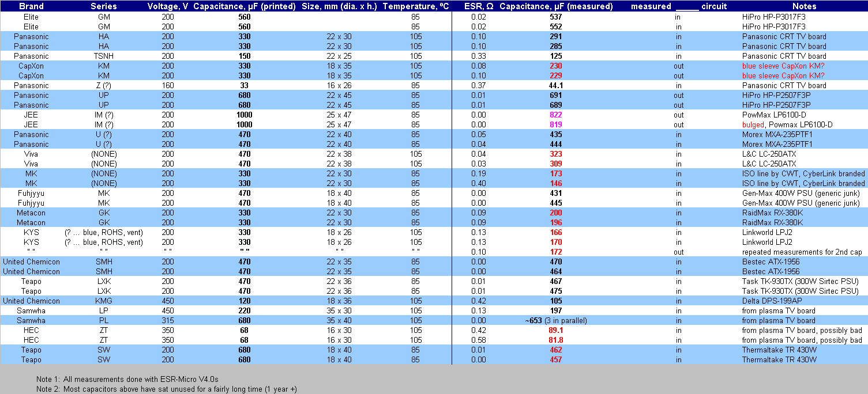Click the 160 voltage cell
The width and height of the screenshot is (868, 394).
(x=168, y=85)
